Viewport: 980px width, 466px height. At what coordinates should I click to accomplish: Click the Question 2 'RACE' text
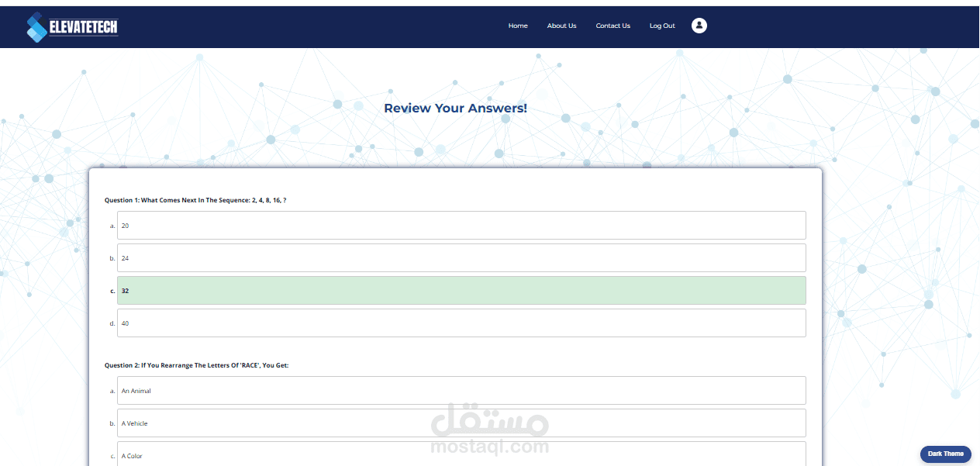(196, 365)
